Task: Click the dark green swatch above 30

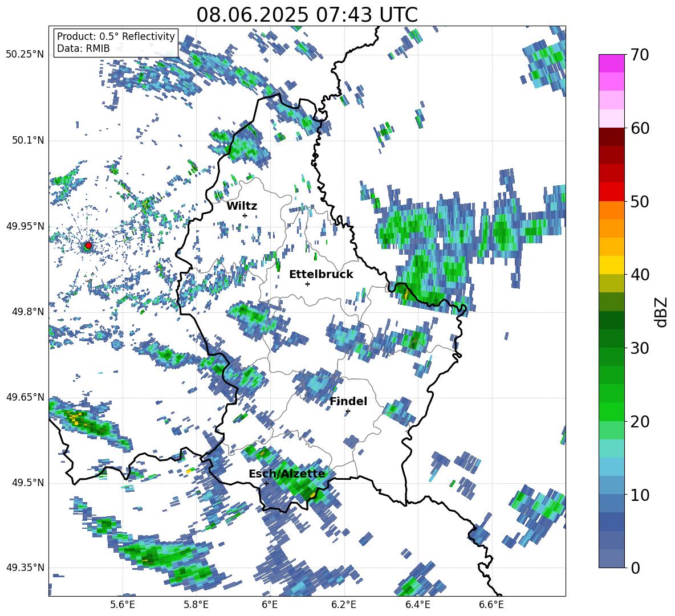Action: [x=611, y=338]
